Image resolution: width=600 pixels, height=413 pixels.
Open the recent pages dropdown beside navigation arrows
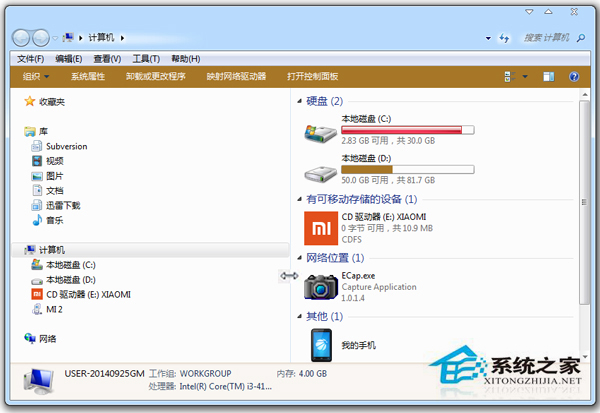[x=55, y=38]
